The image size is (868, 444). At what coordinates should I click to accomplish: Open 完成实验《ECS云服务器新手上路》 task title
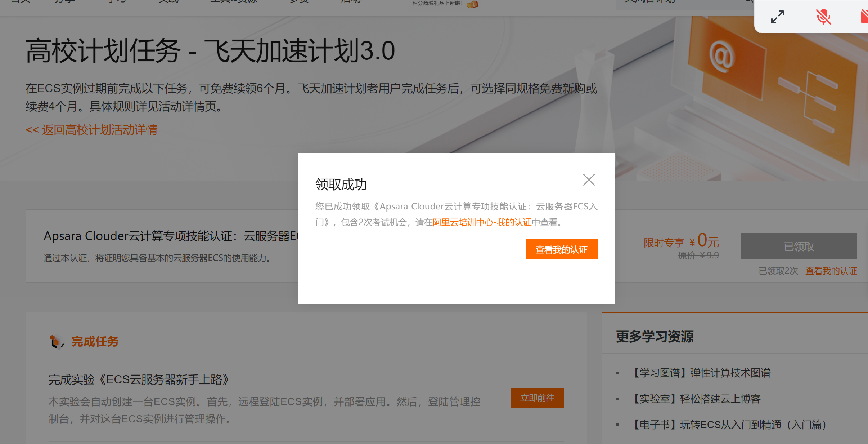coord(139,379)
